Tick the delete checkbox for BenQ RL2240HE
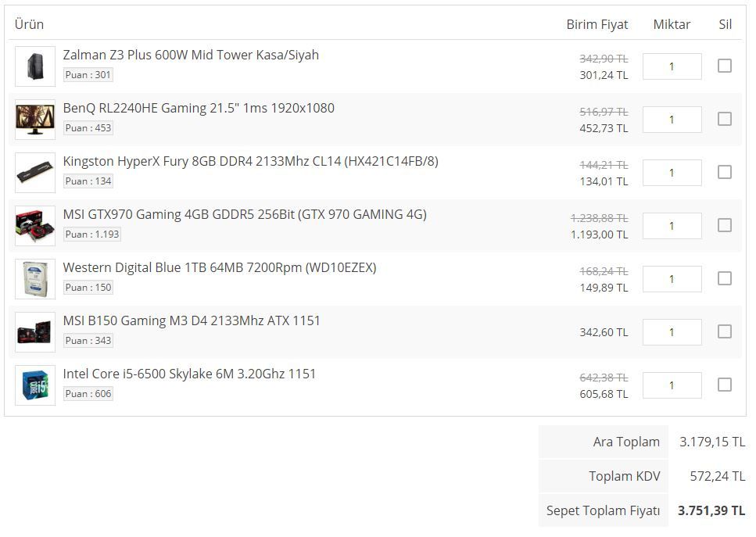 pos(724,119)
